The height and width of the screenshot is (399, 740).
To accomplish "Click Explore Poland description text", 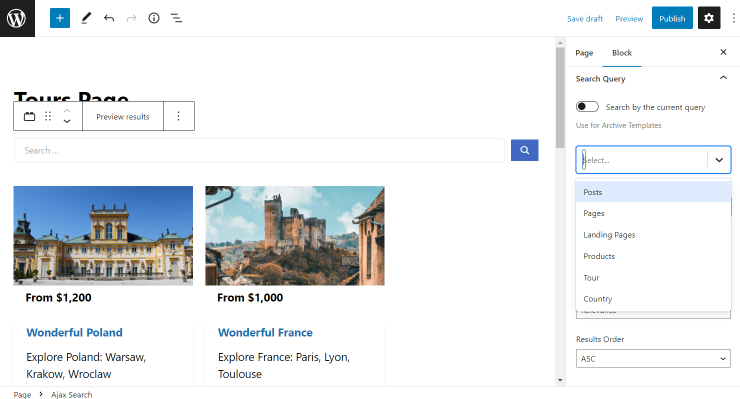I will pyautogui.click(x=86, y=365).
